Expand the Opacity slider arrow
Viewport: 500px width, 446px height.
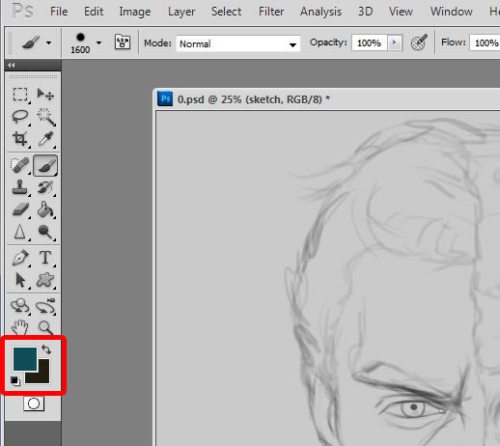[395, 43]
